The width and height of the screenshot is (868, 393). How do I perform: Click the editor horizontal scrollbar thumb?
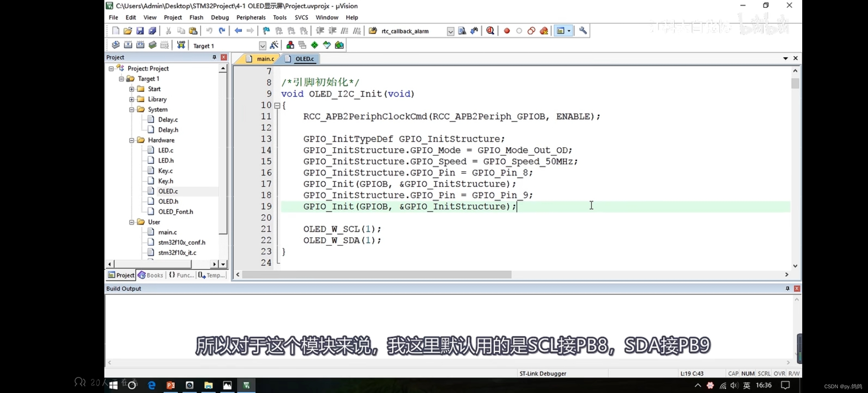click(377, 275)
